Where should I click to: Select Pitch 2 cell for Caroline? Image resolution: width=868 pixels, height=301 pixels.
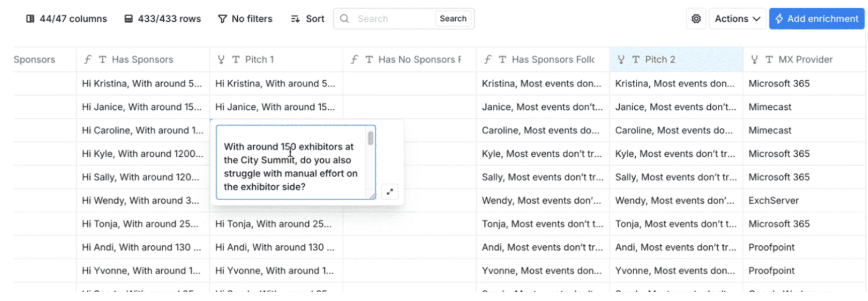[676, 130]
